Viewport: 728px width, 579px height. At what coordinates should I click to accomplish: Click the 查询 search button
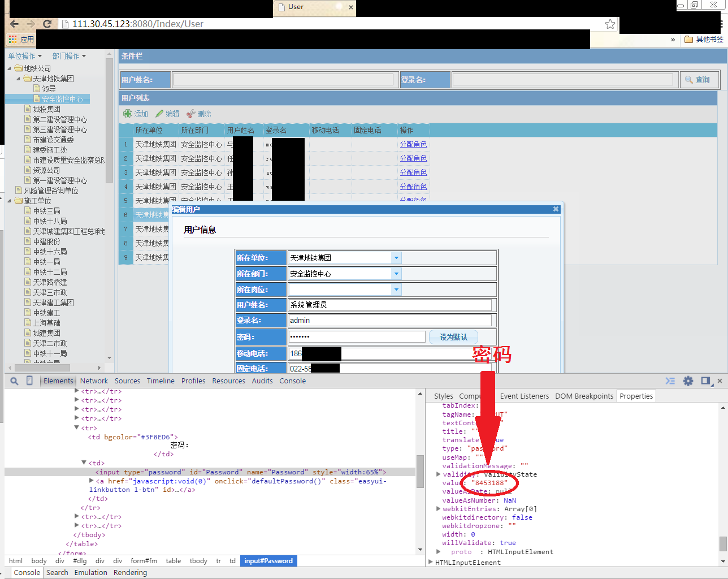[x=700, y=80]
